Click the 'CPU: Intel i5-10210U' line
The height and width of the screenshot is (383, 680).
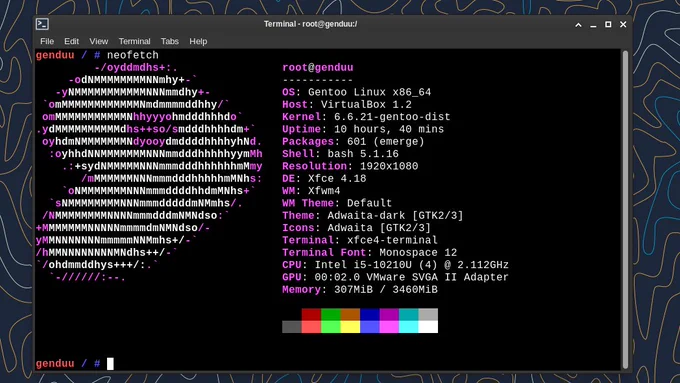[396, 265]
